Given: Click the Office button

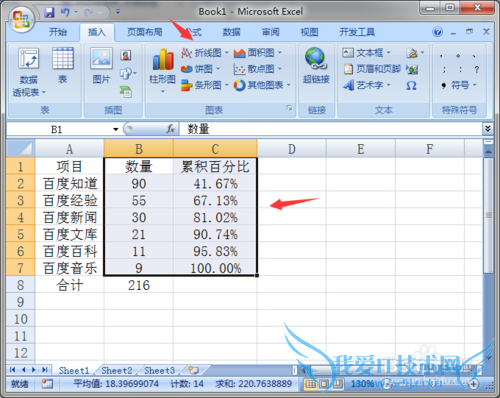Looking at the screenshot, I should click(21, 19).
